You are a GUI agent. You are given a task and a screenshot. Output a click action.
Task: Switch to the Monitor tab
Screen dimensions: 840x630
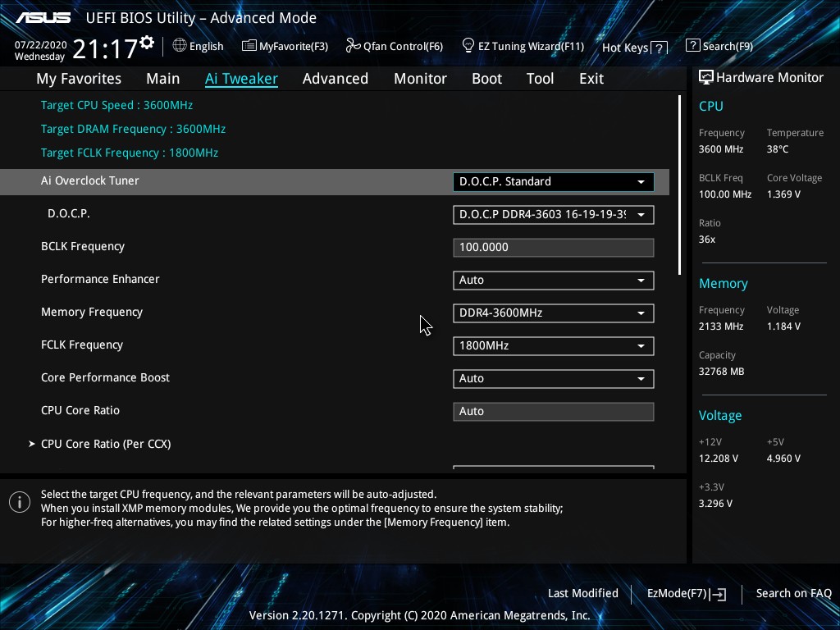coord(420,79)
